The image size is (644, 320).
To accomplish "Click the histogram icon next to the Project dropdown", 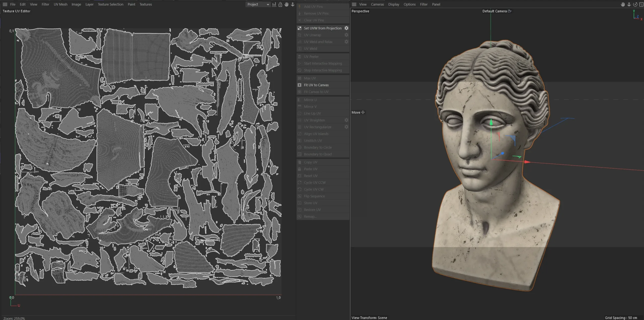I will click(274, 4).
